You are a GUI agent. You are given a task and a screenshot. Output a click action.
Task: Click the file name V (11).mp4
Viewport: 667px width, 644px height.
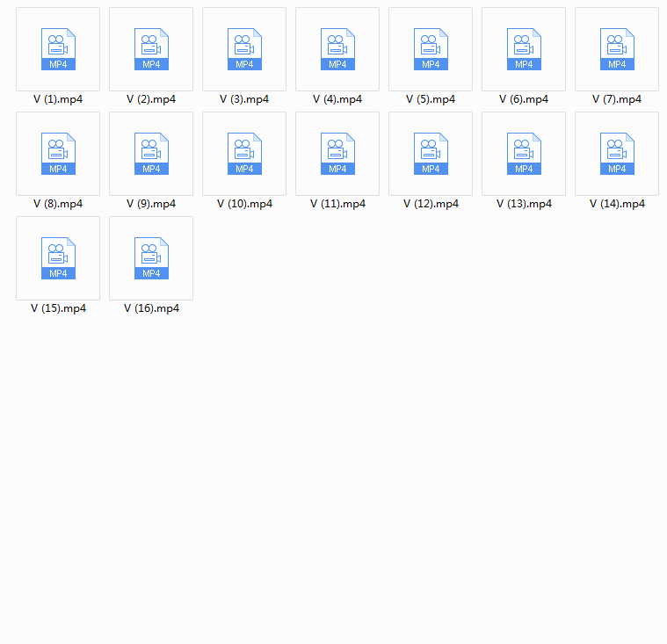tap(337, 204)
